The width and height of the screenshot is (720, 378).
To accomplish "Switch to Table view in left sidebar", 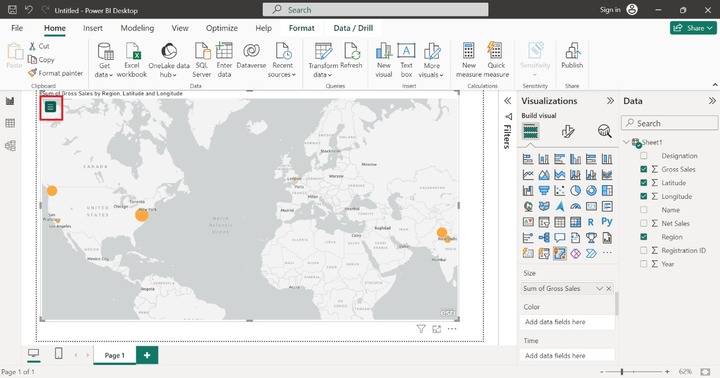I will (10, 123).
